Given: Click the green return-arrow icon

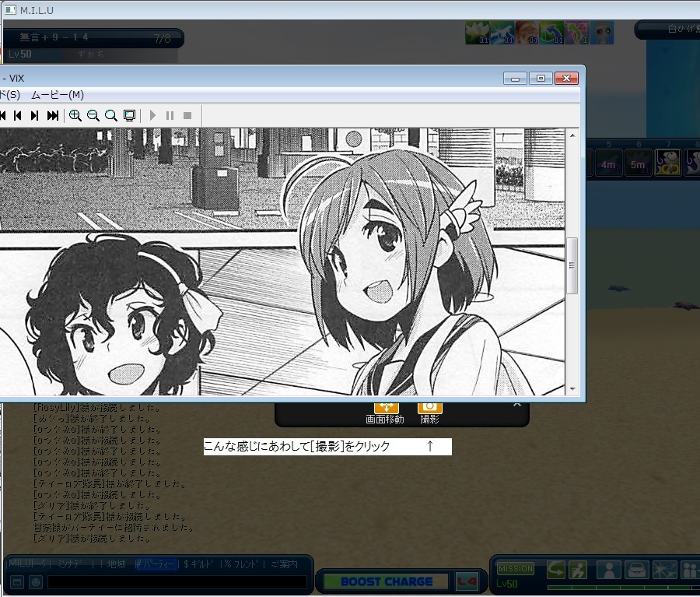Looking at the screenshot, I should point(556,570).
